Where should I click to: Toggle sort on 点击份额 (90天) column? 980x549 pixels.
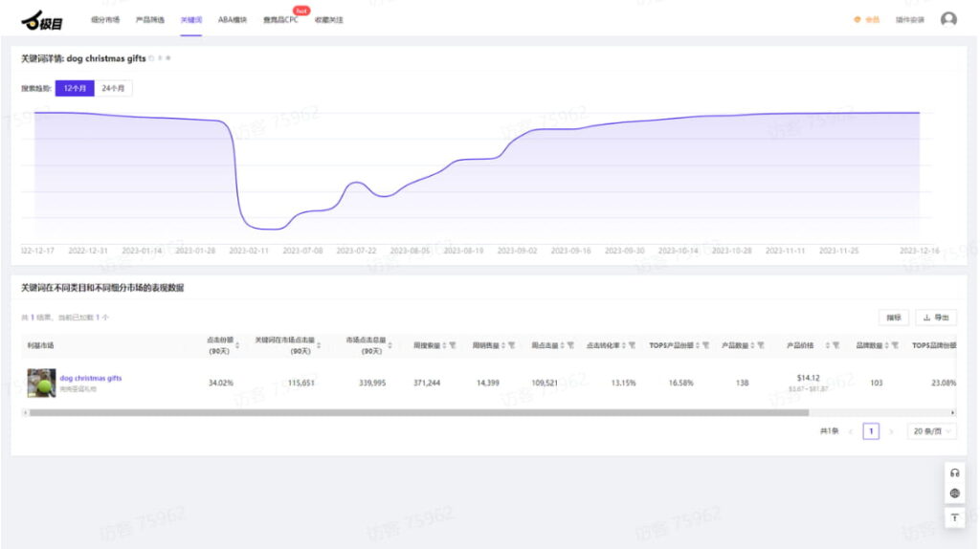click(x=237, y=345)
